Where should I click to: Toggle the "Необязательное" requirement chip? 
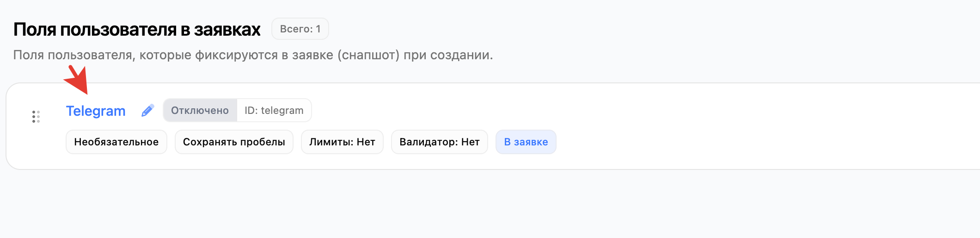116,142
